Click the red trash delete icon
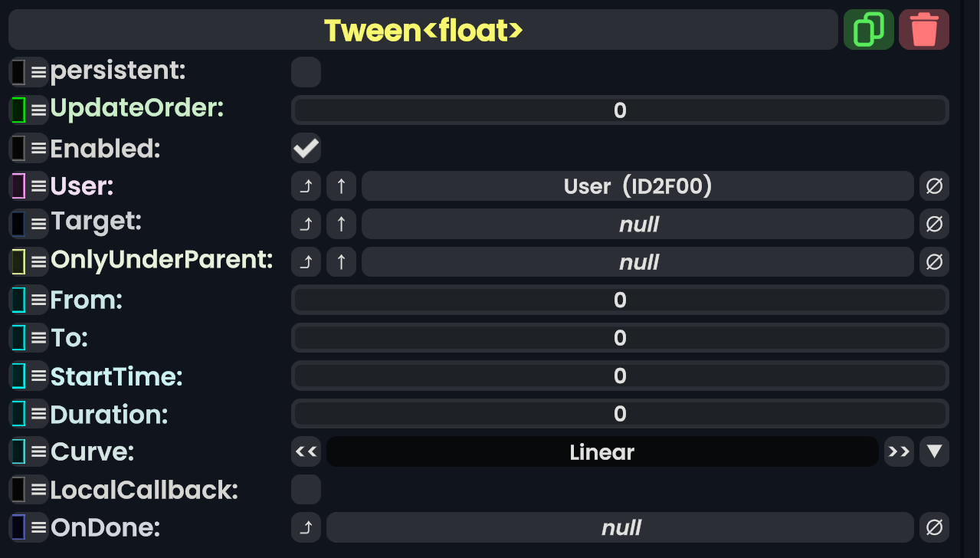Viewport: 980px width, 558px height. (x=923, y=30)
